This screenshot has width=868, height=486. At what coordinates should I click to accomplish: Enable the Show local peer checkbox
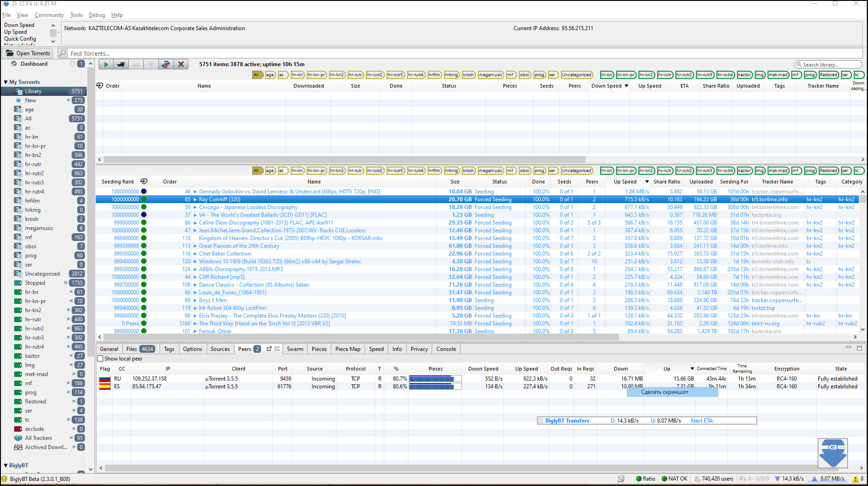[100, 359]
